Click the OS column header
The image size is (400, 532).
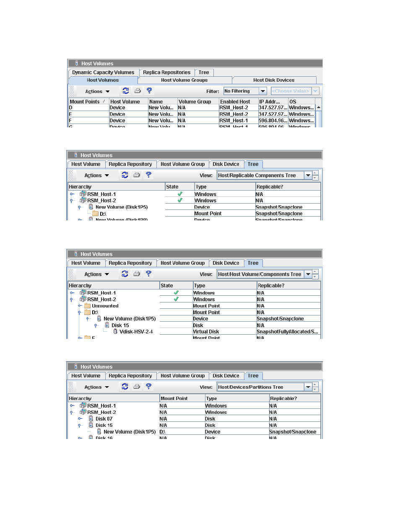point(301,101)
